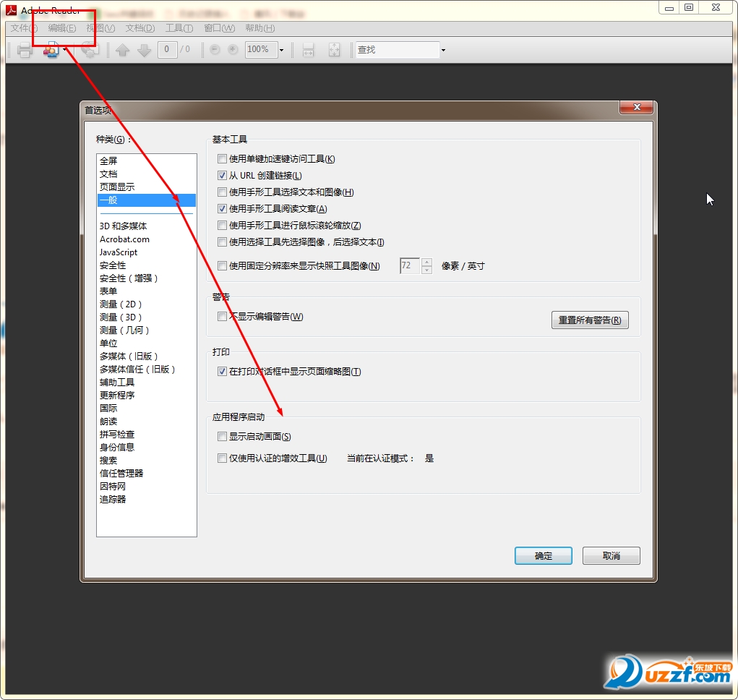The width and height of the screenshot is (738, 700).
Task: Select 更新程序 category
Action: [147, 396]
